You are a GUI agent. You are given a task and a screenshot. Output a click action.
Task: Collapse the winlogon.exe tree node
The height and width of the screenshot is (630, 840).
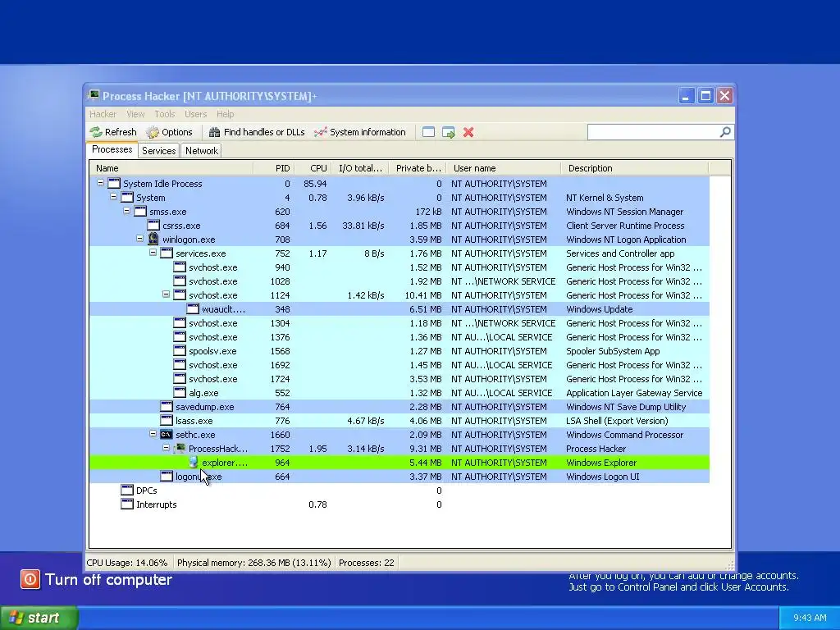click(x=139, y=239)
